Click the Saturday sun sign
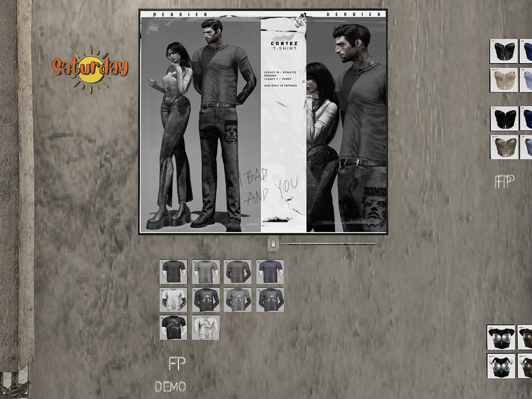This screenshot has width=532, height=399. tap(90, 68)
